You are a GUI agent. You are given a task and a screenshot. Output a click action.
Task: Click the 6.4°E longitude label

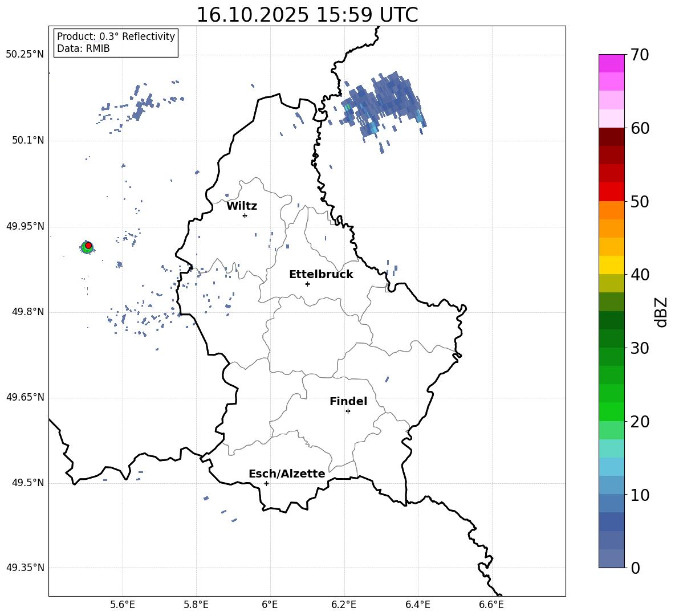coord(417,605)
